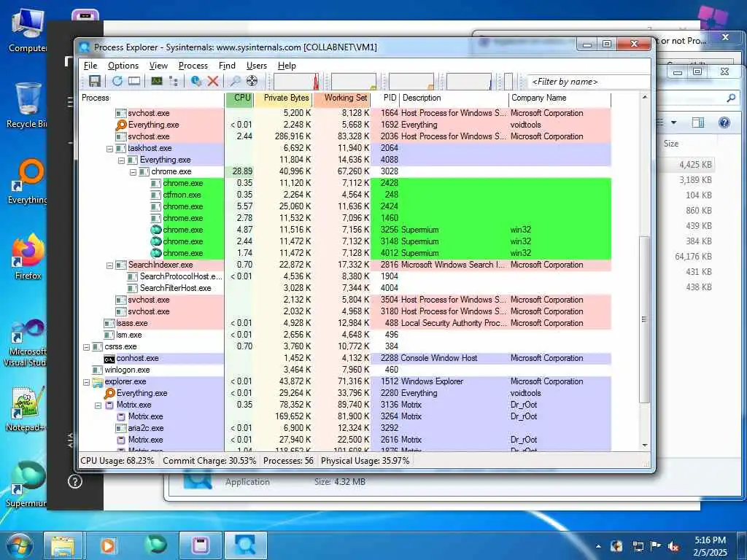The height and width of the screenshot is (560, 747).
Task: Click the volume icon in system tray
Action: [x=673, y=547]
